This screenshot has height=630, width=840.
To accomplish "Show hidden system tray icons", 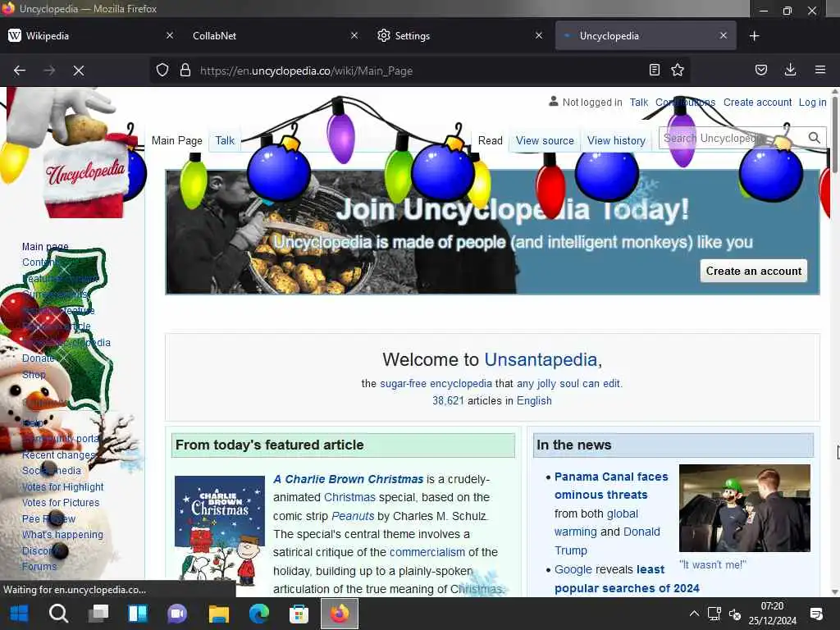I will [x=694, y=614].
